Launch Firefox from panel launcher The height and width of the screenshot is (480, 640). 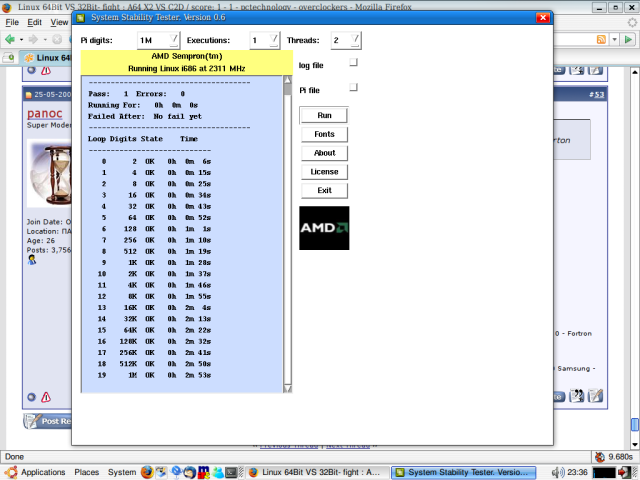click(x=147, y=472)
